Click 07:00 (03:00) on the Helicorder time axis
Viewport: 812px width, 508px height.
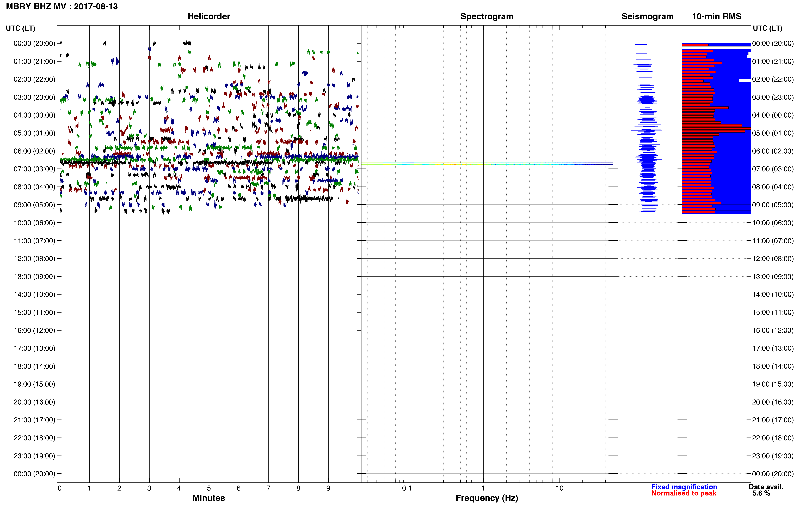[34, 169]
